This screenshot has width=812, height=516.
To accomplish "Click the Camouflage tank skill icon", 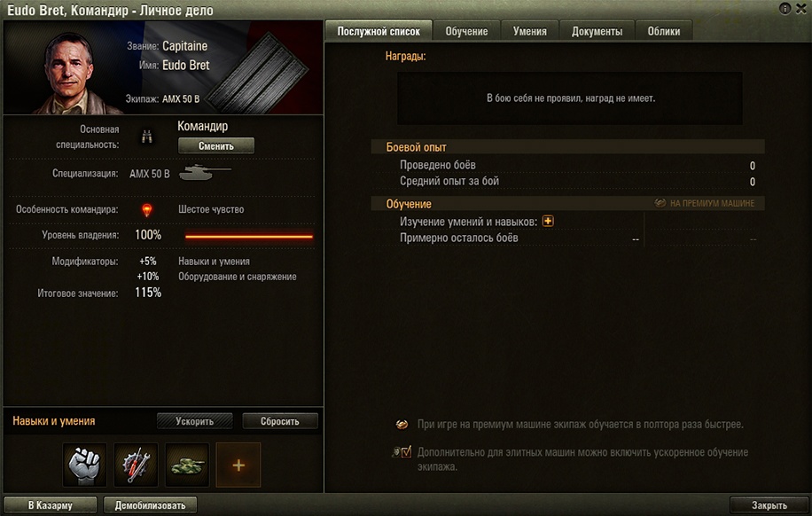I will click(187, 465).
